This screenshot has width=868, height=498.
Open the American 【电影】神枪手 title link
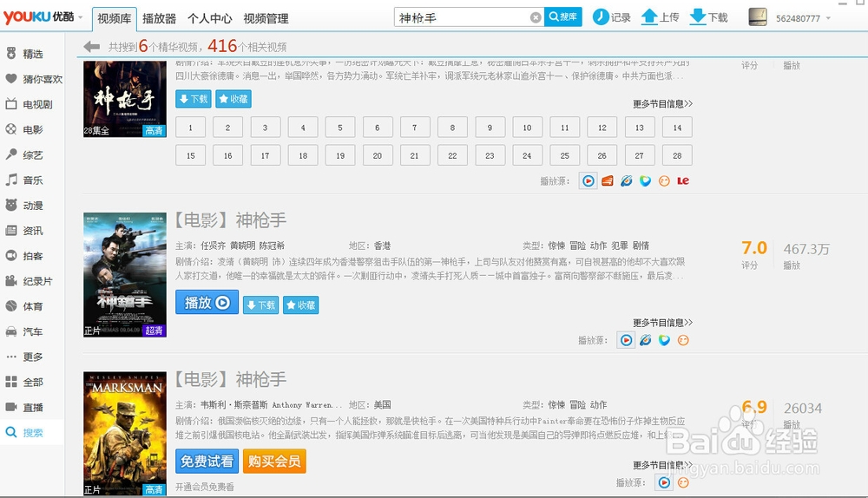pyautogui.click(x=230, y=380)
